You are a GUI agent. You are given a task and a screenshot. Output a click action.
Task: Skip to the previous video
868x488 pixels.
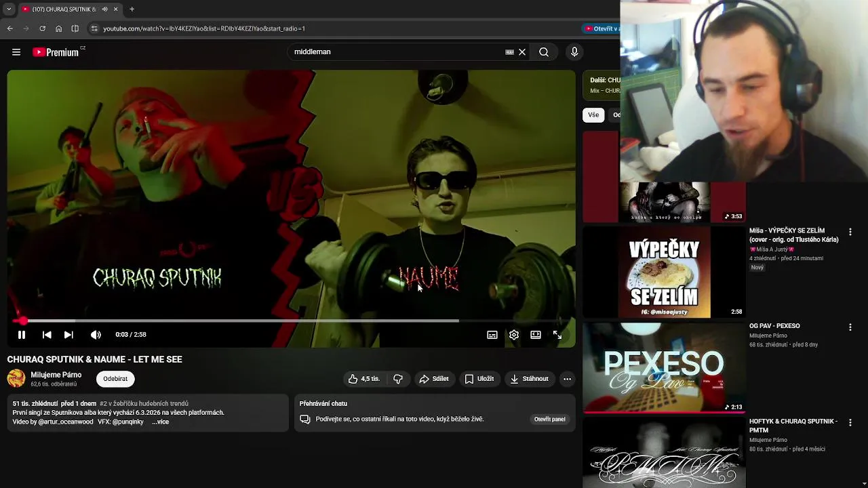click(x=47, y=335)
